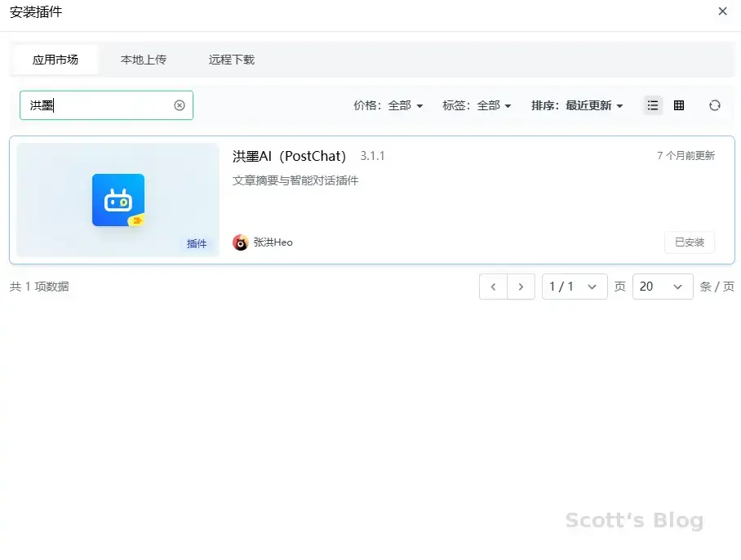This screenshot has height=560, width=741.
Task: Close the 安装插件 dialog
Action: tap(722, 11)
